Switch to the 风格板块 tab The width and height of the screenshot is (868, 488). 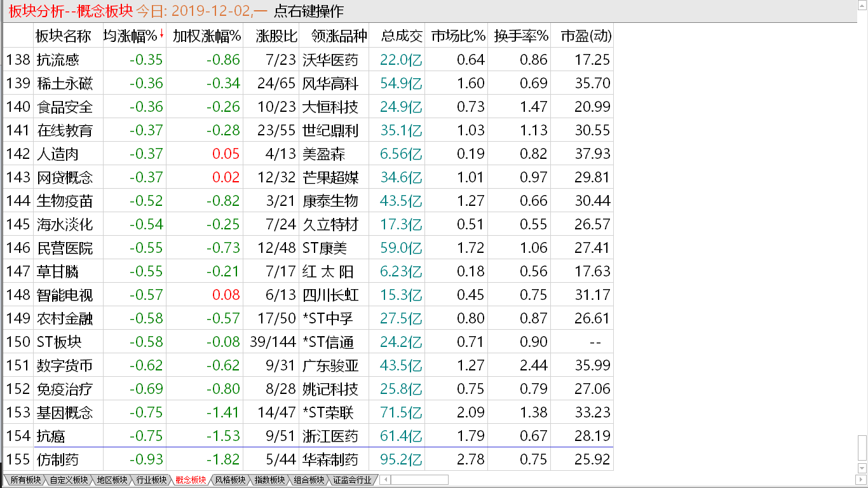229,480
